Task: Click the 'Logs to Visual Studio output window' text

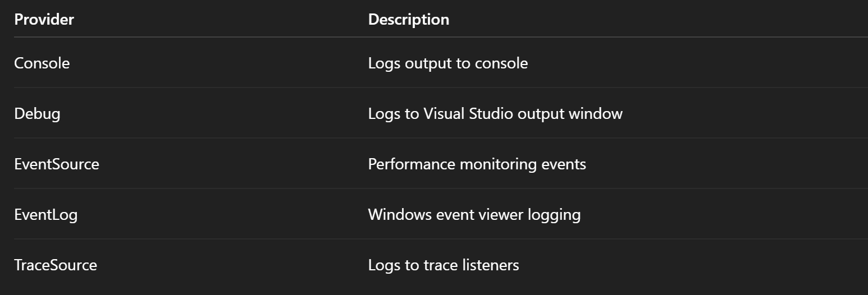Action: (495, 114)
